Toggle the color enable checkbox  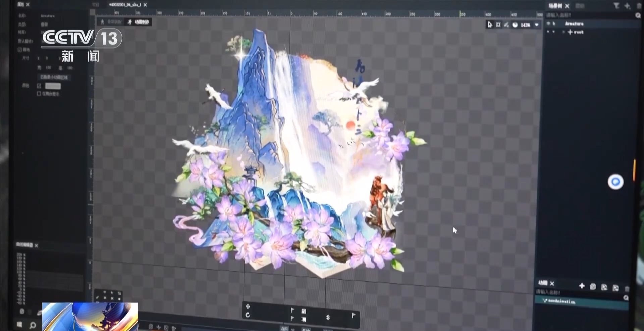pos(39,86)
